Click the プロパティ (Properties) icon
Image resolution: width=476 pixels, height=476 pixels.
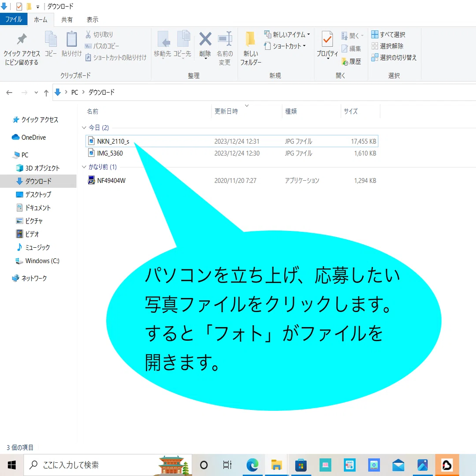(x=327, y=39)
